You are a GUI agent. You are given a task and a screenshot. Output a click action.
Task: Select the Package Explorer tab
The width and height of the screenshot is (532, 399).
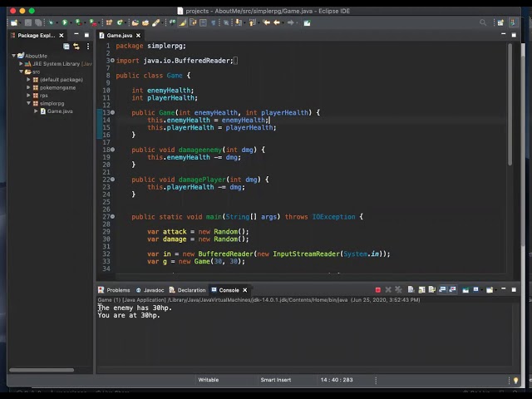pos(37,35)
